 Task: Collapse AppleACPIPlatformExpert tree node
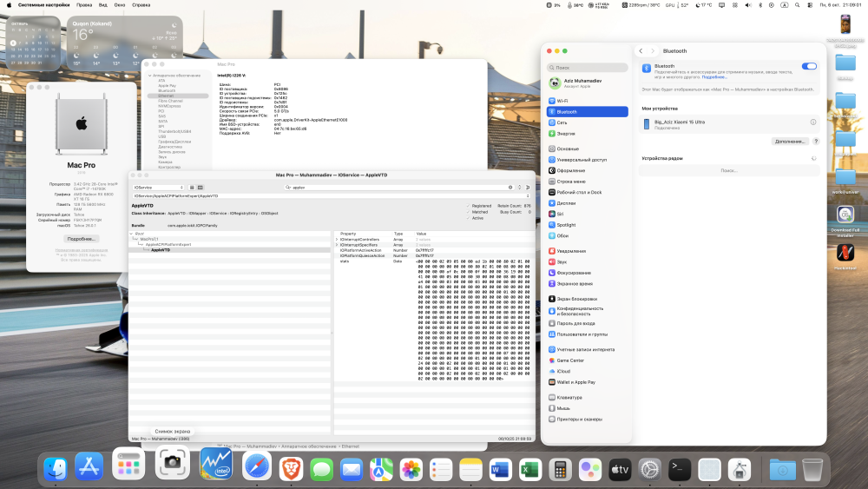141,244
